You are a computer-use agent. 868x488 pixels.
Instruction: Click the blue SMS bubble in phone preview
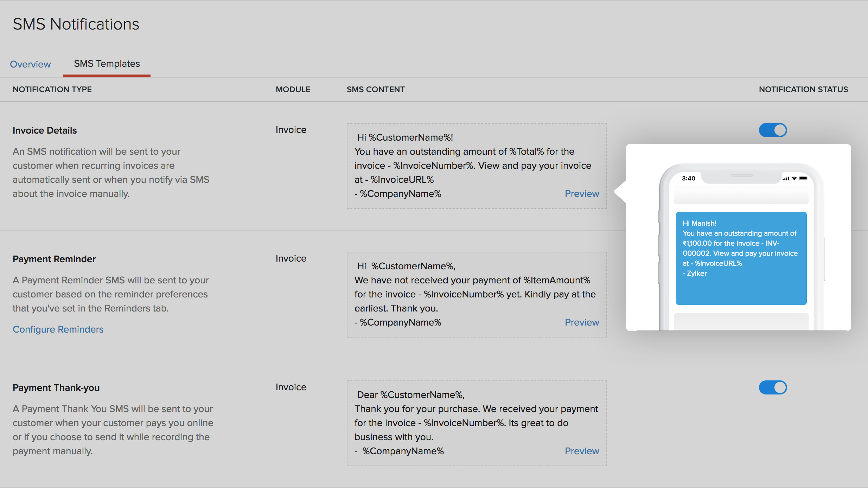(741, 258)
